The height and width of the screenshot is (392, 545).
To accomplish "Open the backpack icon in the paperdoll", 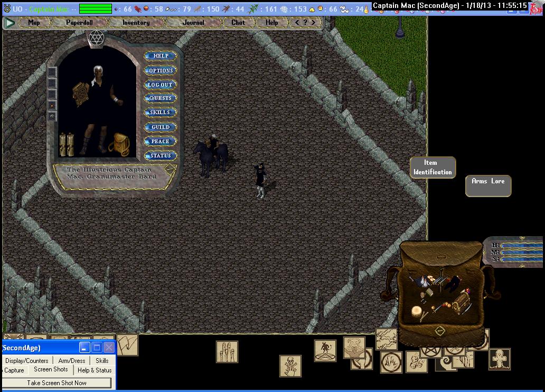I will [x=119, y=143].
